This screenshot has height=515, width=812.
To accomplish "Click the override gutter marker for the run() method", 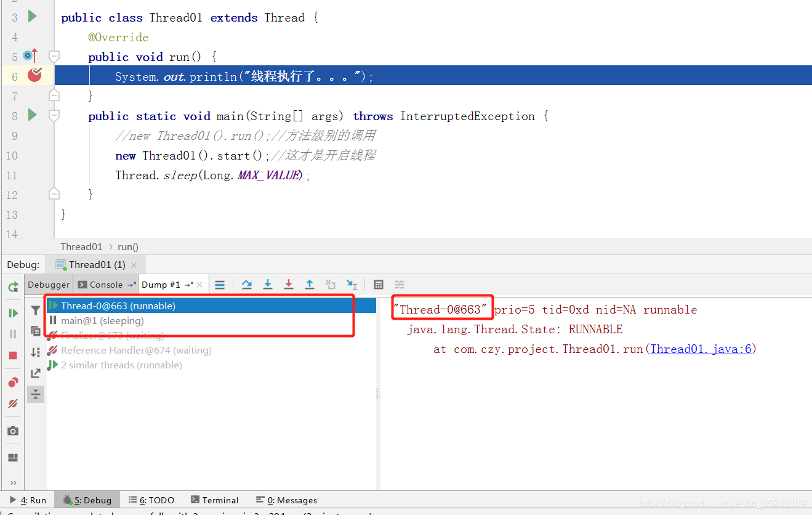I will tap(30, 55).
